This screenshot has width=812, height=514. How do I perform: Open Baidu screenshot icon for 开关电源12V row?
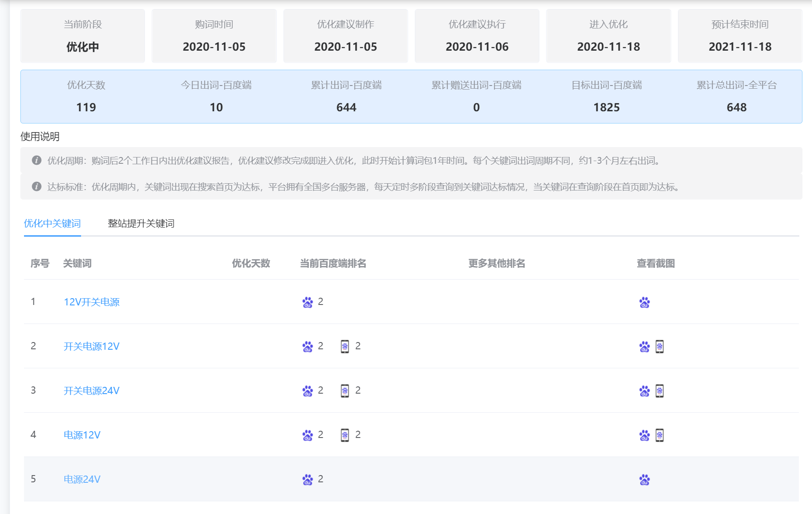point(644,347)
